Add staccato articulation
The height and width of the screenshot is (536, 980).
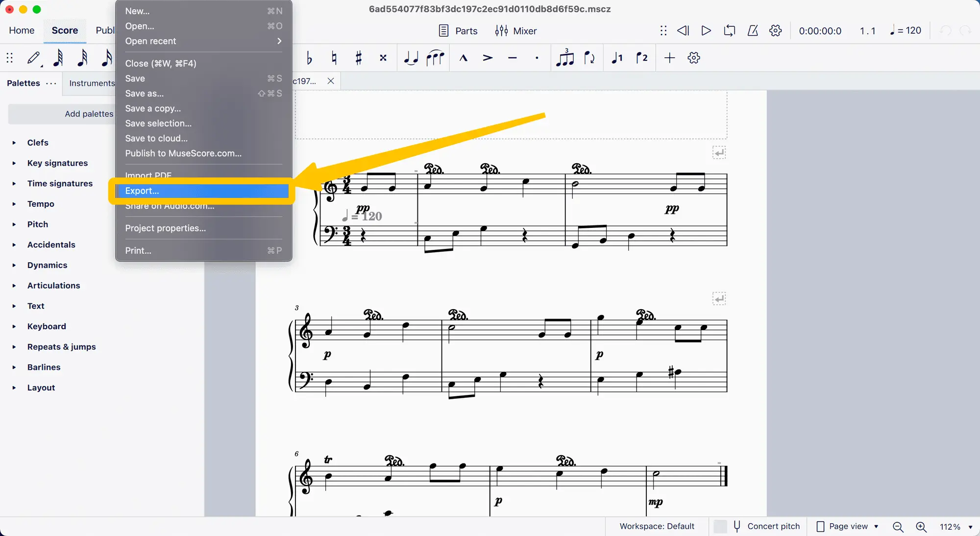coord(537,58)
